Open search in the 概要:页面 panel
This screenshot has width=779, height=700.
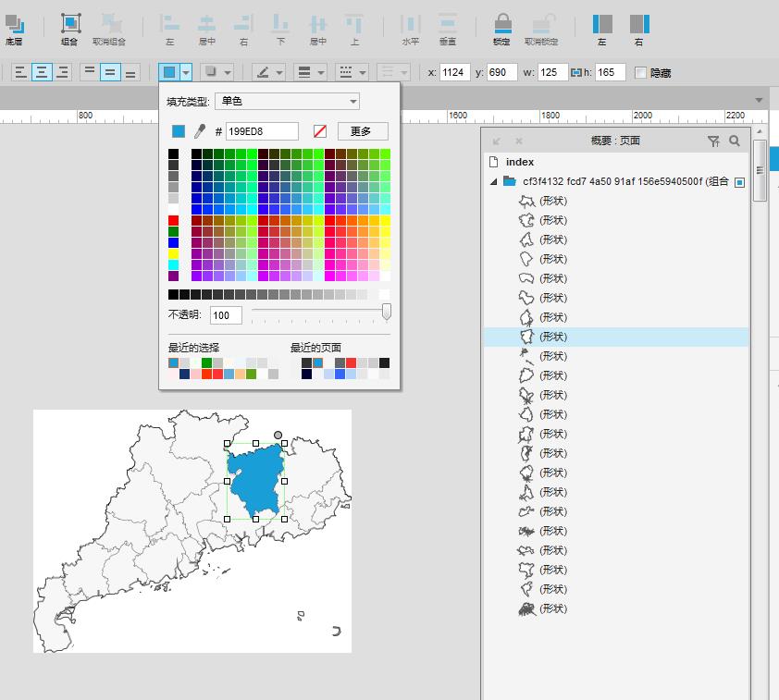[734, 141]
